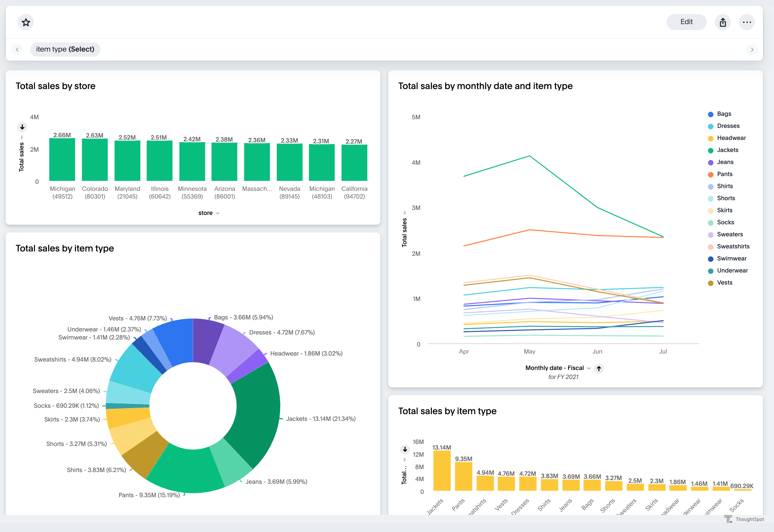Screen dimensions: 774x532
Task: Open the item type (Select) filter chip
Action: click(65, 49)
